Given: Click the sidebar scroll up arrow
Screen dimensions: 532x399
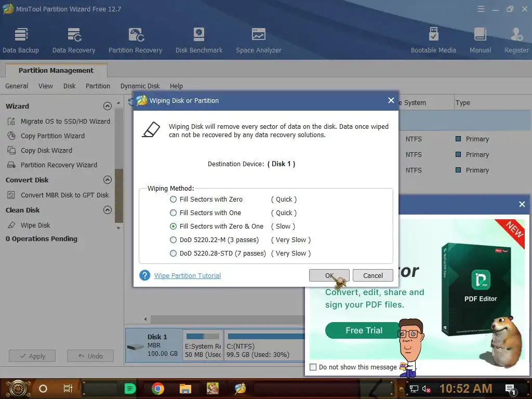Looking at the screenshot, I should click(118, 103).
